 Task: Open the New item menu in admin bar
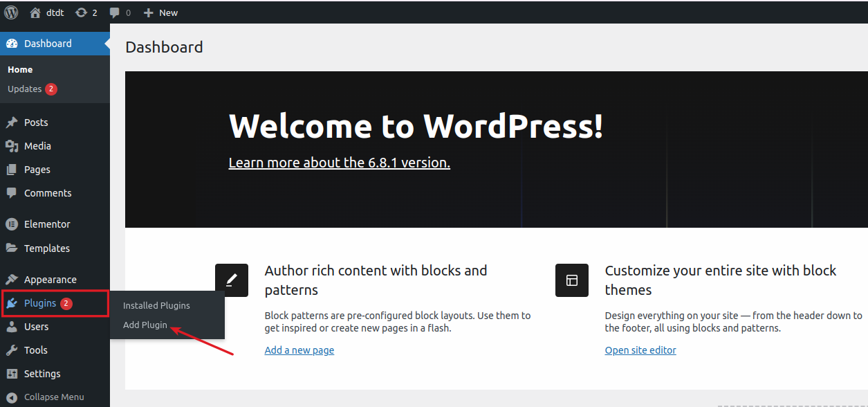click(160, 12)
